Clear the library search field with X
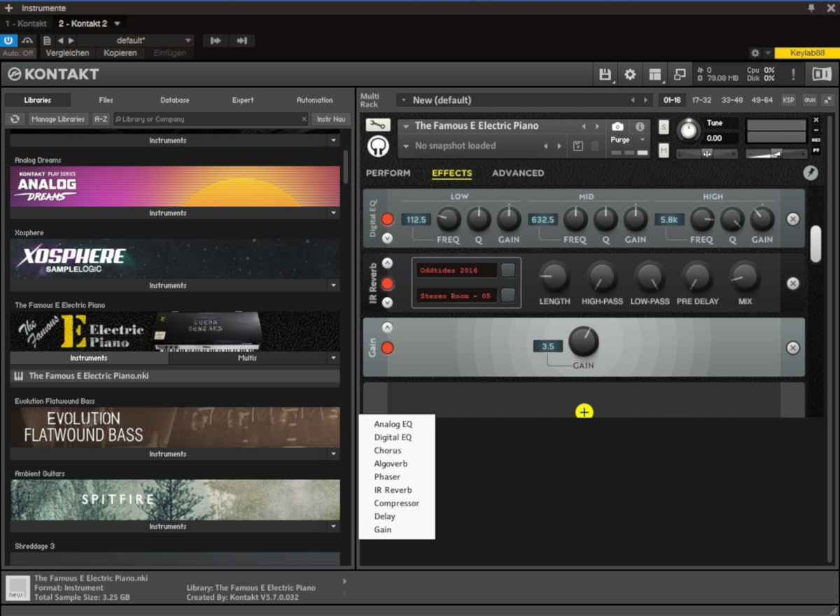This screenshot has height=616, width=840. click(304, 119)
